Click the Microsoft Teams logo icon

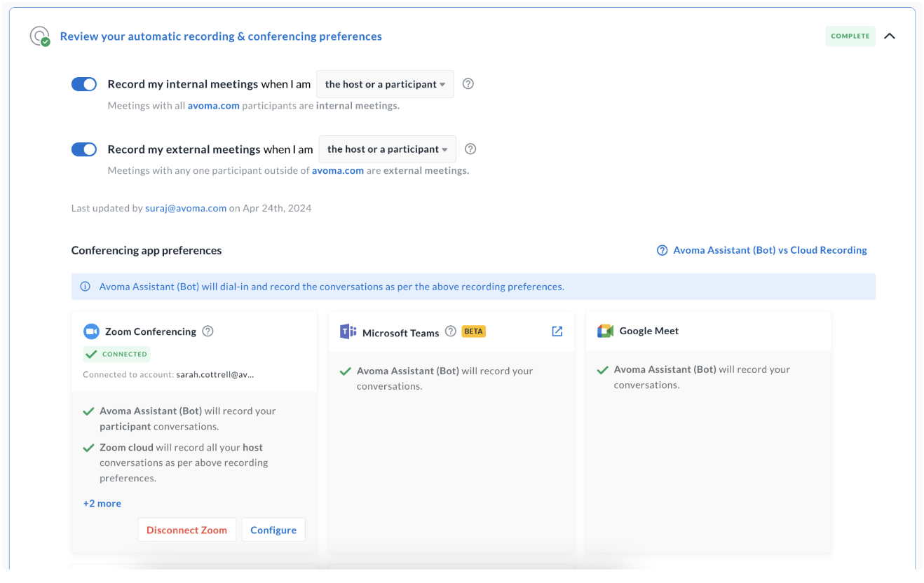click(348, 331)
